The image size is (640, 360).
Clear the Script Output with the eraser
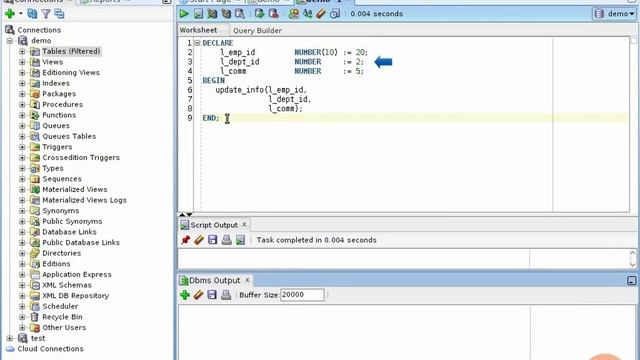(199, 240)
